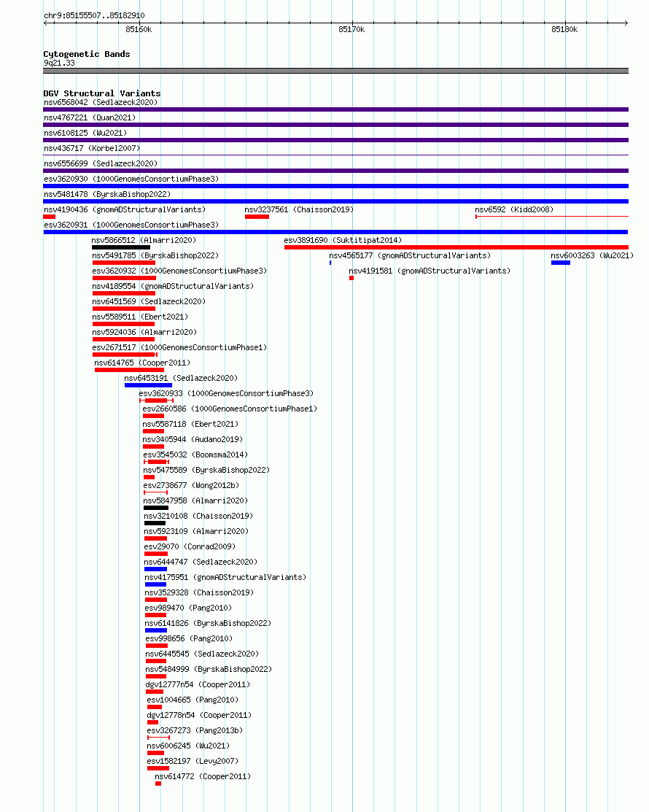Open nsv5924036 (Almarri2020) variant
This screenshot has width=649, height=812.
point(144,332)
